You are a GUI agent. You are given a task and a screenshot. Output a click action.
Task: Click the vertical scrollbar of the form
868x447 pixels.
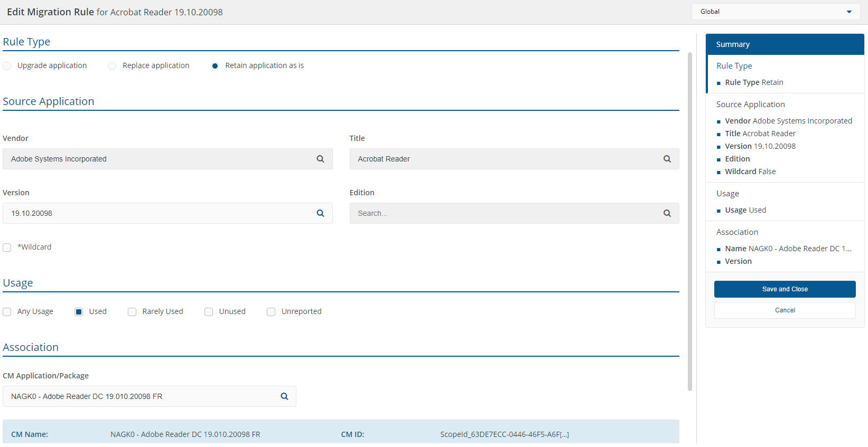[x=689, y=222]
